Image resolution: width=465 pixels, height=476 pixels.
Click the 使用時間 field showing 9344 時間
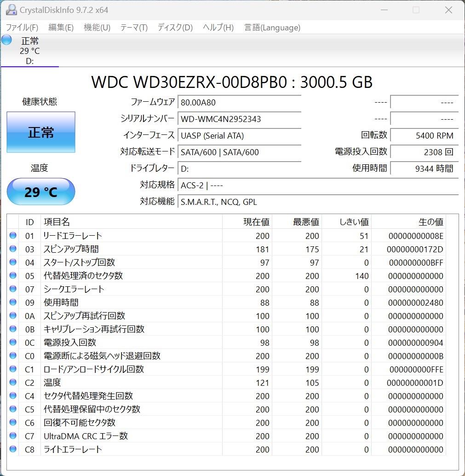[x=424, y=168]
